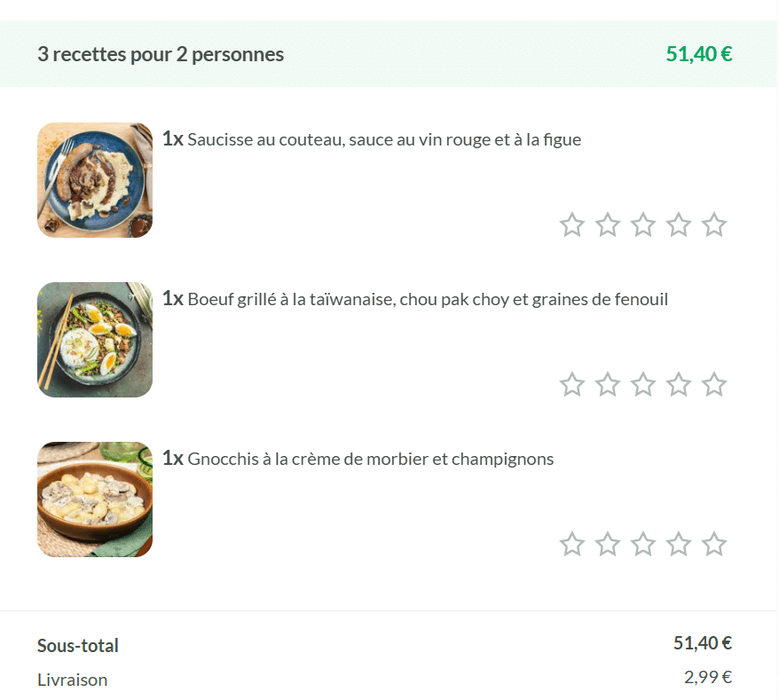The image size is (779, 700).
Task: Rate the Saucisse recipe one star
Action: pyautogui.click(x=572, y=225)
